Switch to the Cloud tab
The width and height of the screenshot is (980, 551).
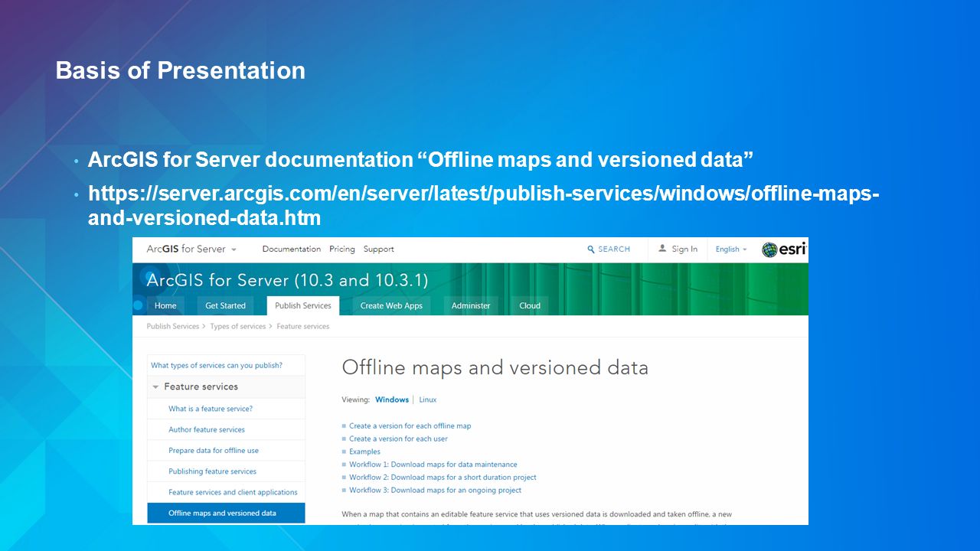click(x=530, y=305)
